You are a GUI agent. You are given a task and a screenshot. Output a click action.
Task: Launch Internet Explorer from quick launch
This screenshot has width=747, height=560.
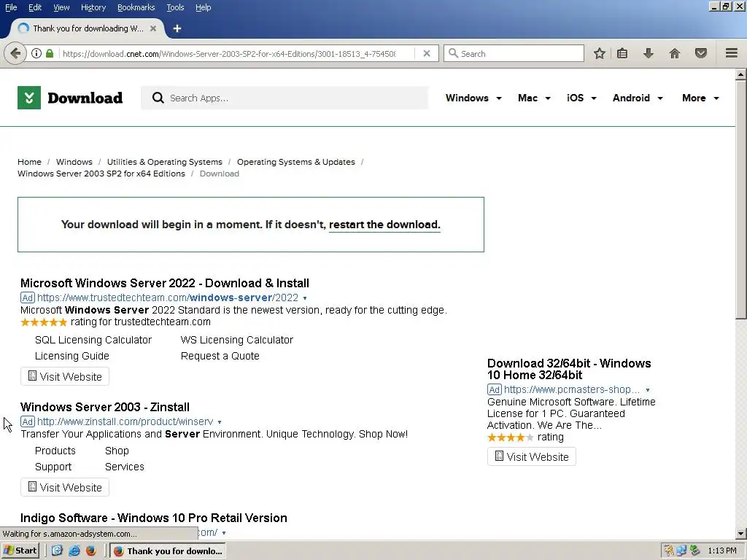(x=74, y=551)
